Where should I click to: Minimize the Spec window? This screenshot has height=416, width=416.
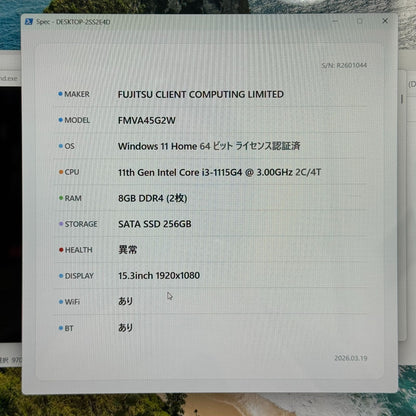[335, 21]
